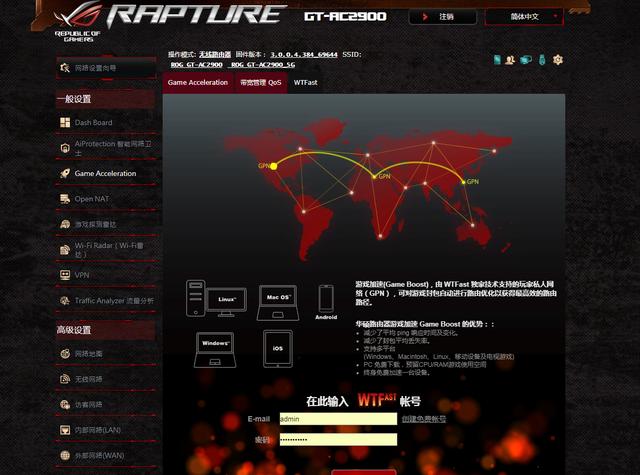Click the Windows laptop icon
Screen dimensions: 640x475
pyautogui.click(x=215, y=350)
